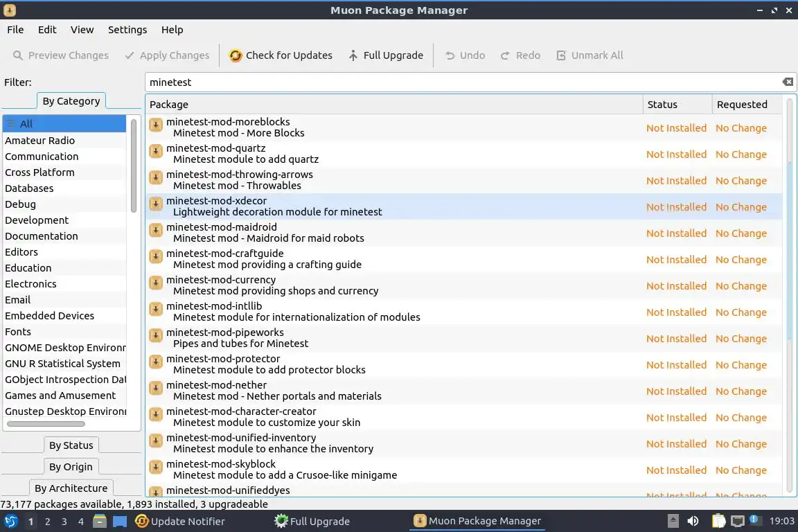798x532 pixels.
Task: Click the package icon for minetest-mod-currency
Action: click(x=156, y=283)
